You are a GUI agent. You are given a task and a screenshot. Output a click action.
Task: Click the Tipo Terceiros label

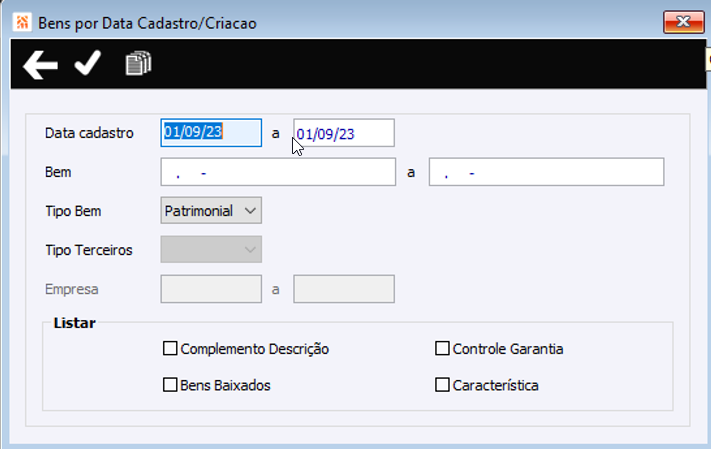88,250
